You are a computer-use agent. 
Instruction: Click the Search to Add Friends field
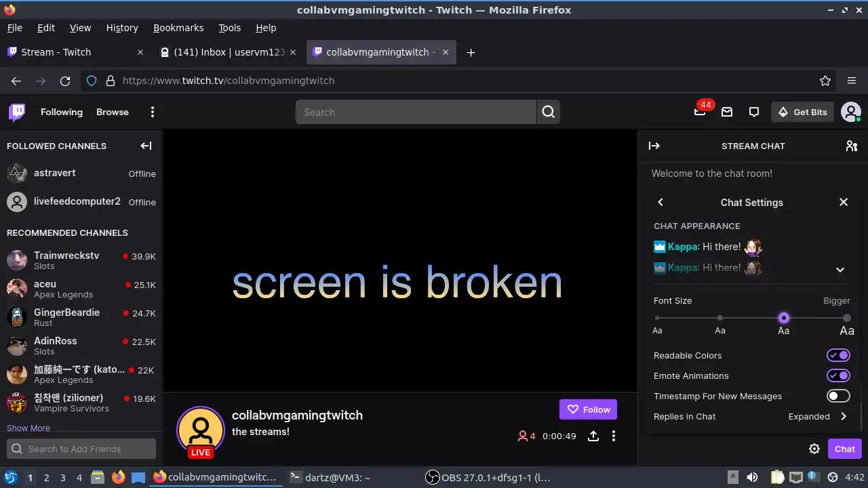click(81, 449)
